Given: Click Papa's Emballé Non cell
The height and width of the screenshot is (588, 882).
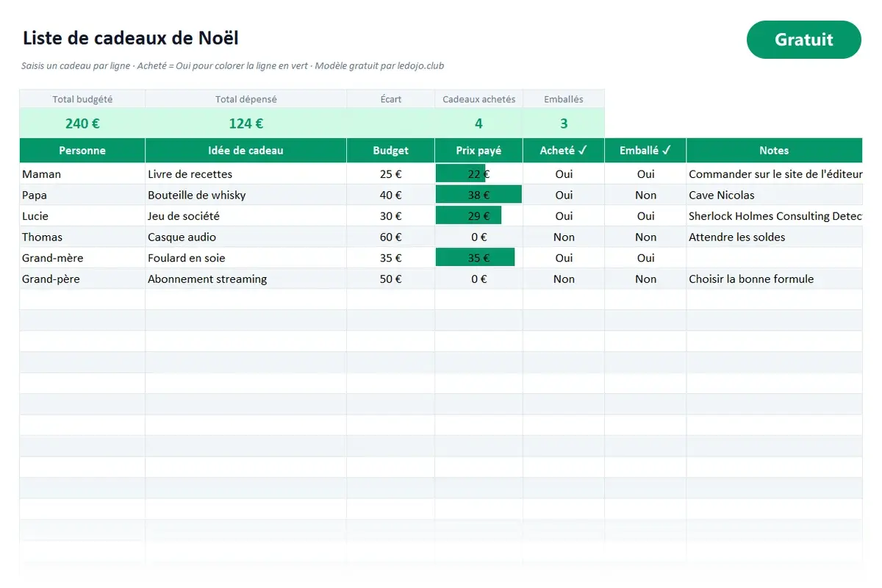Looking at the screenshot, I should (645, 195).
